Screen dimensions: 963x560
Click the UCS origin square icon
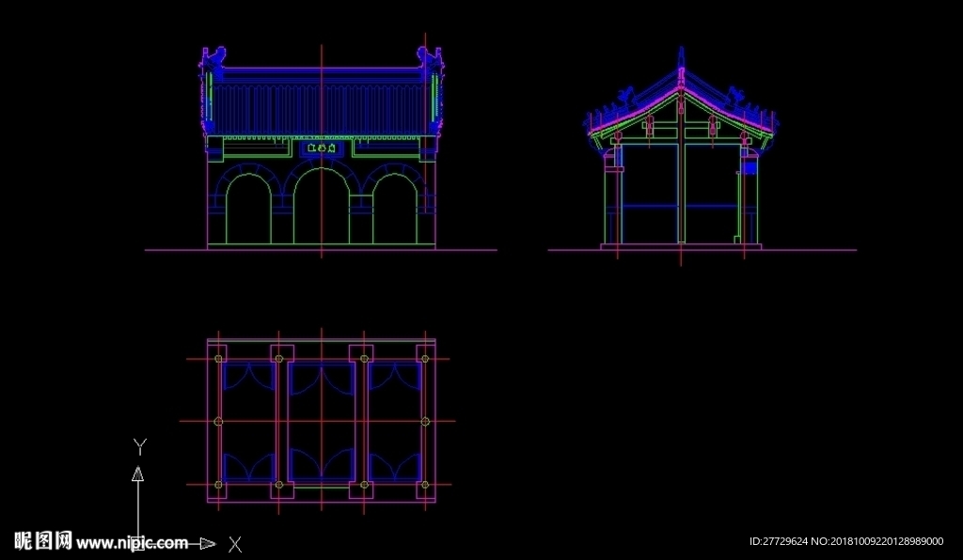coord(138,543)
